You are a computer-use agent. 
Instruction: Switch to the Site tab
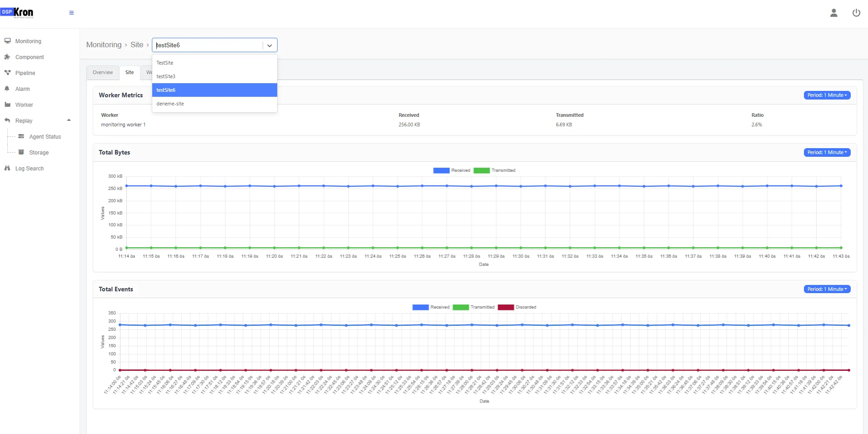tap(130, 73)
